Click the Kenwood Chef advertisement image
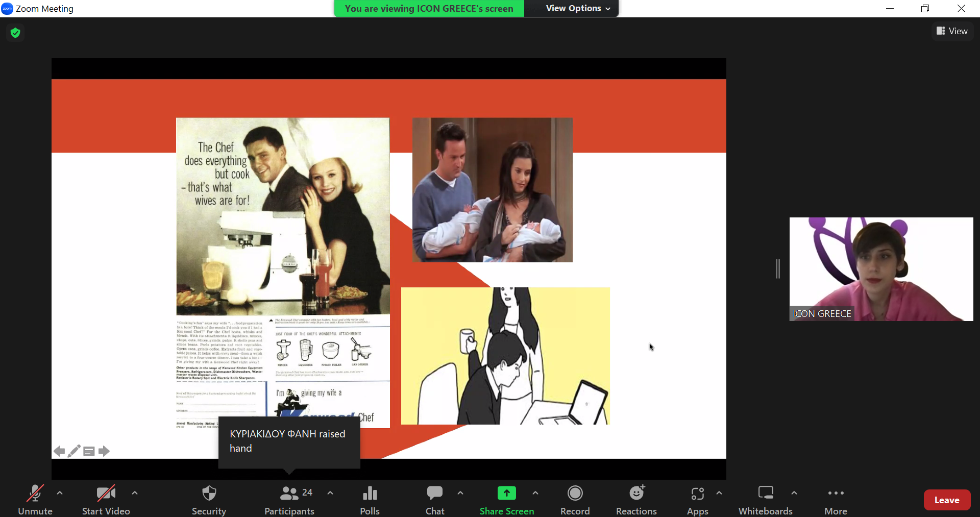Image resolution: width=980 pixels, height=517 pixels. coord(283,273)
